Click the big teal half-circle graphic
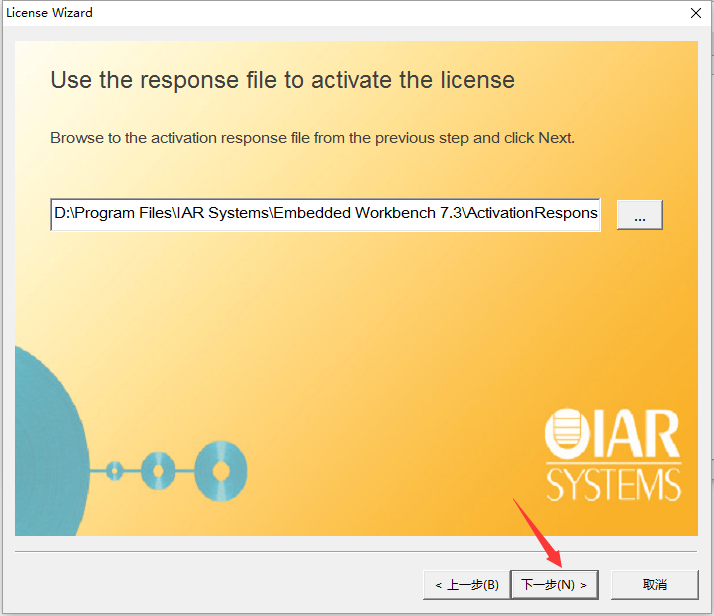This screenshot has height=616, width=714. tap(52, 441)
